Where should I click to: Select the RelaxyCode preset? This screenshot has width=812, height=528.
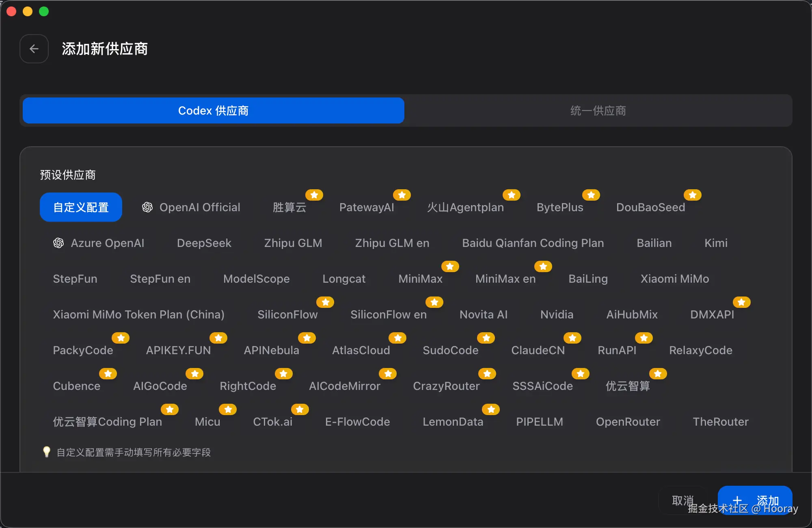pyautogui.click(x=701, y=350)
